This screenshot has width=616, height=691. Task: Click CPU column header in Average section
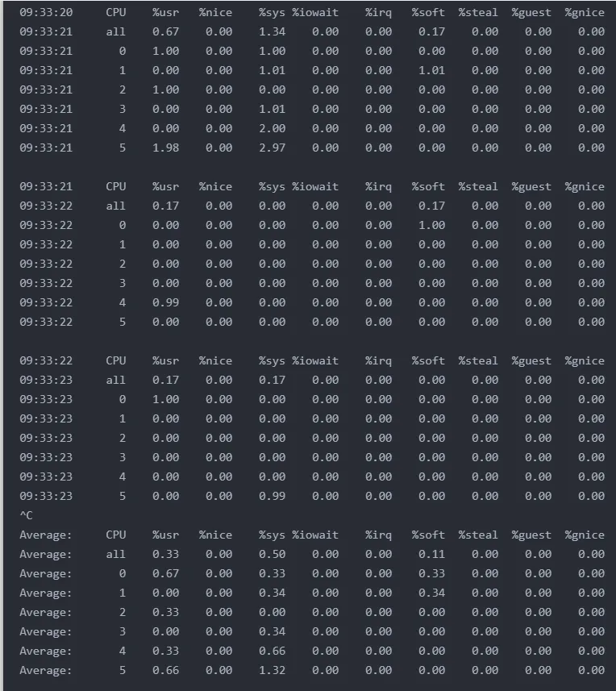[x=116, y=535]
